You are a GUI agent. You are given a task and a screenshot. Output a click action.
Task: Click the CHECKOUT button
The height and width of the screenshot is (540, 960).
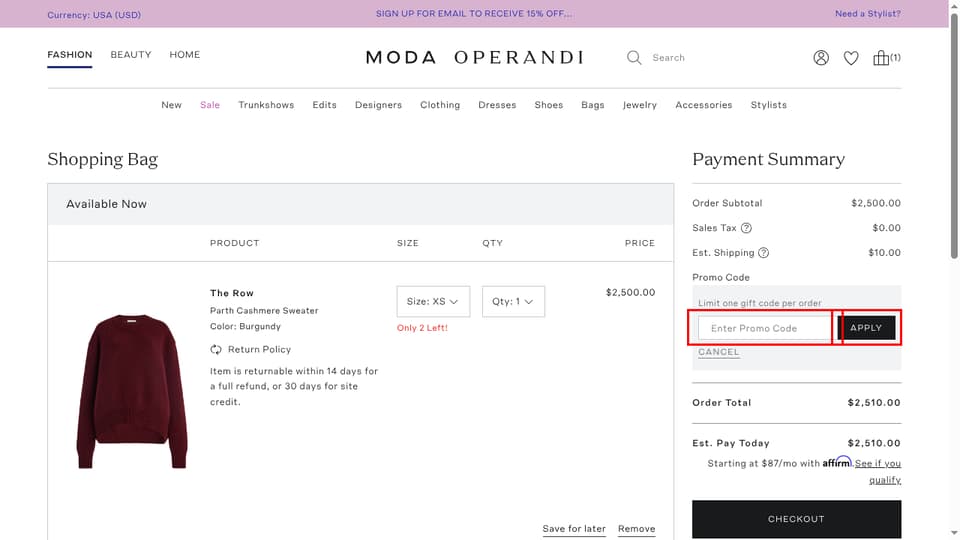[797, 519]
